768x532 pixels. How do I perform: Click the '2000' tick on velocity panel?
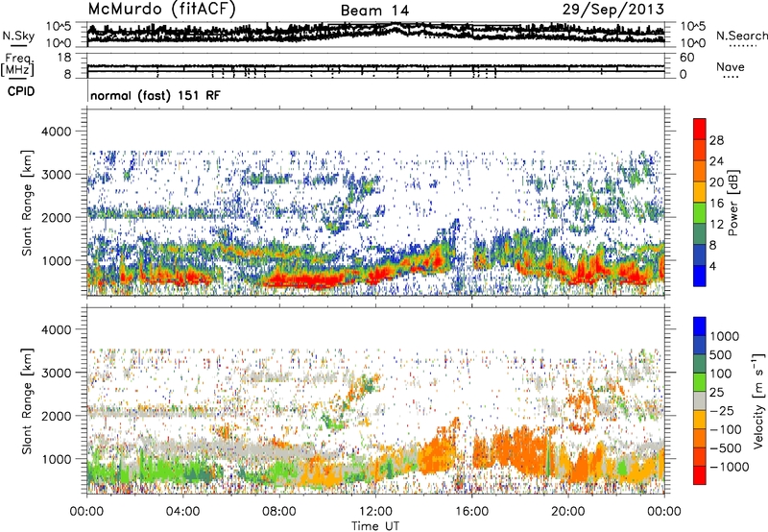coord(57,416)
